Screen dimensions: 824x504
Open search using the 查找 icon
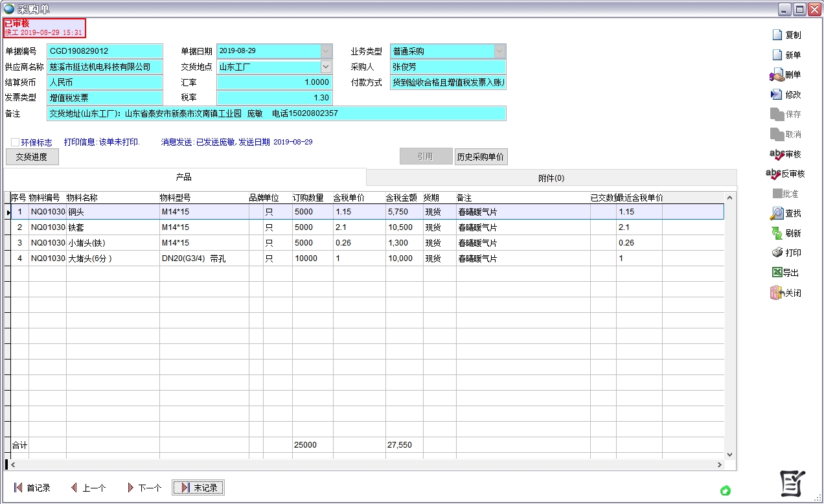click(785, 213)
